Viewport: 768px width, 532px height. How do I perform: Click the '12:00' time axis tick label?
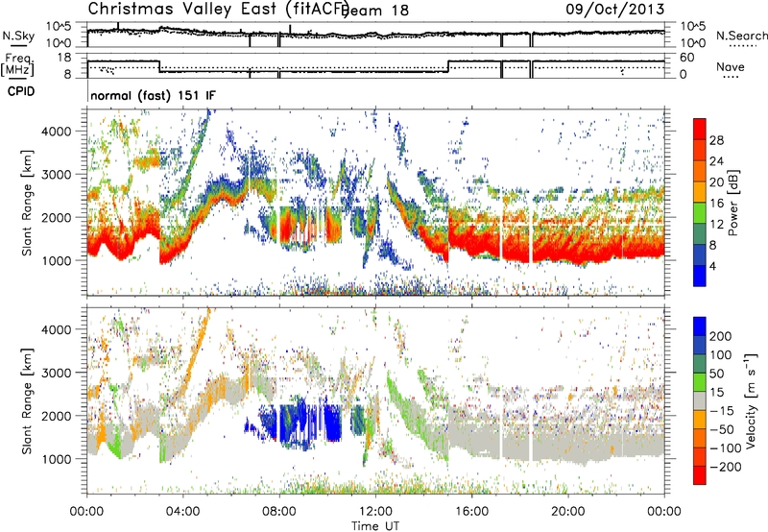[375, 512]
